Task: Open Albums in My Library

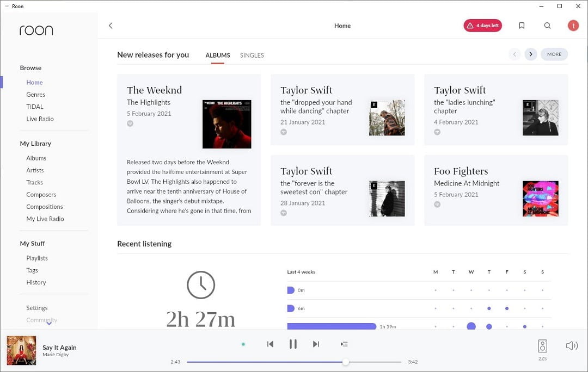Action: 36,158
